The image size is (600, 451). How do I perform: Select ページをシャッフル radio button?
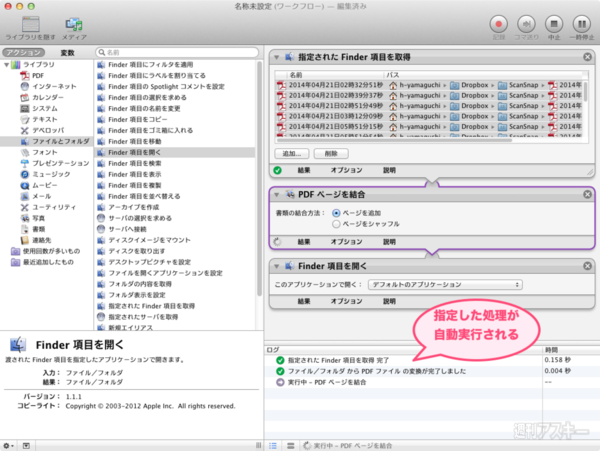[336, 224]
